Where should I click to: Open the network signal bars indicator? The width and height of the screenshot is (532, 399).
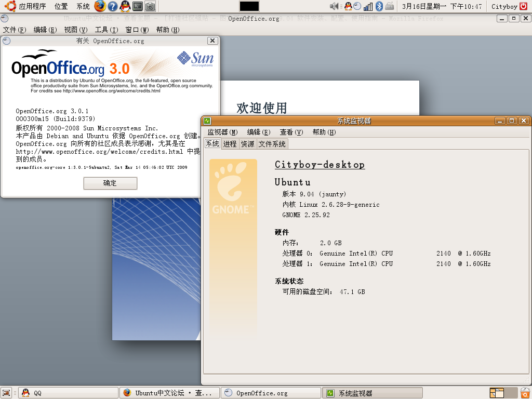coord(368,6)
